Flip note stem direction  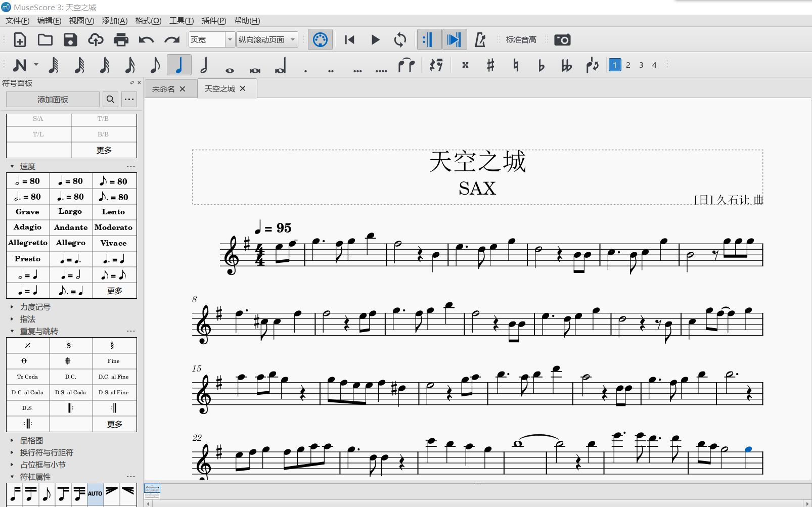(x=592, y=65)
